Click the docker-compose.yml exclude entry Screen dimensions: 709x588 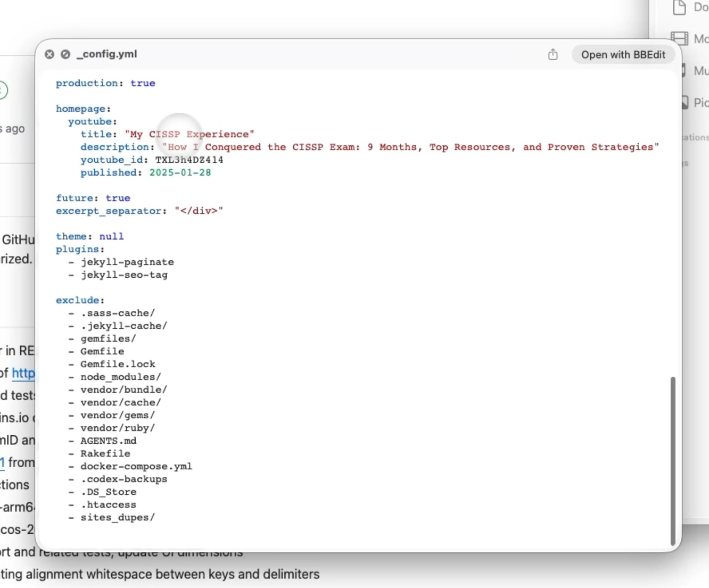point(136,466)
